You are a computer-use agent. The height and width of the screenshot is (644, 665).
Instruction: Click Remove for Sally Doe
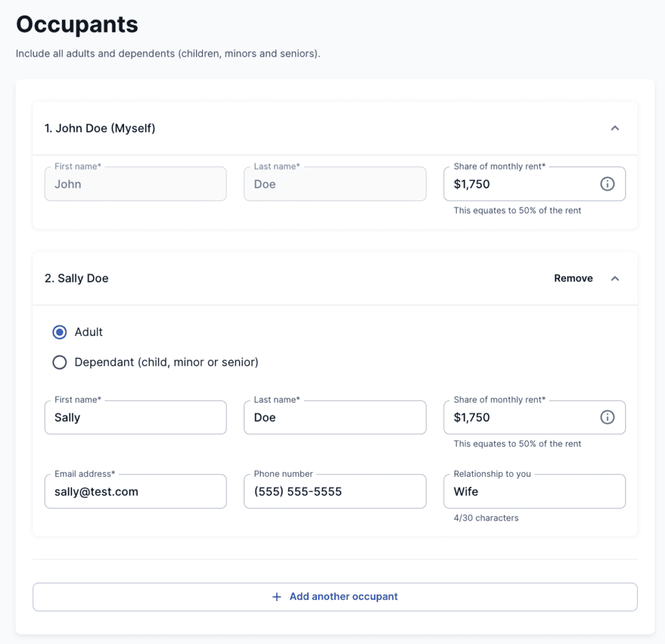[573, 278]
